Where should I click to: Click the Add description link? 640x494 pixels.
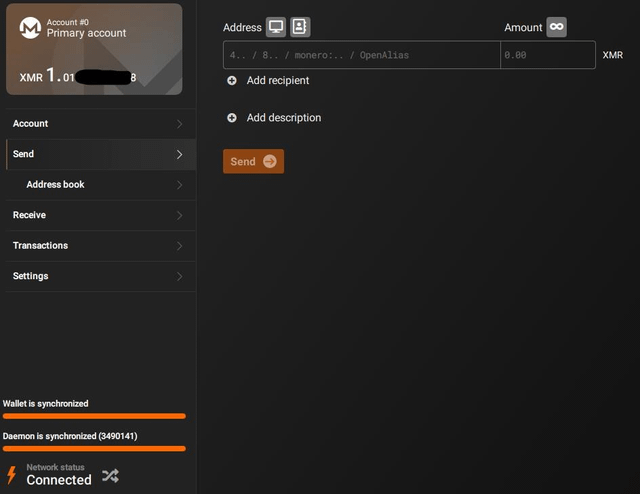[x=284, y=118]
